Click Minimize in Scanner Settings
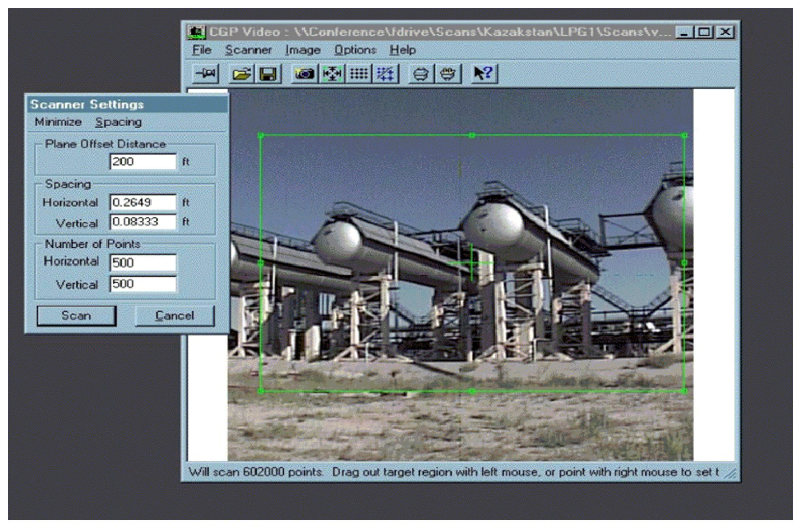Screen dimensions: 812x532 coord(58,122)
